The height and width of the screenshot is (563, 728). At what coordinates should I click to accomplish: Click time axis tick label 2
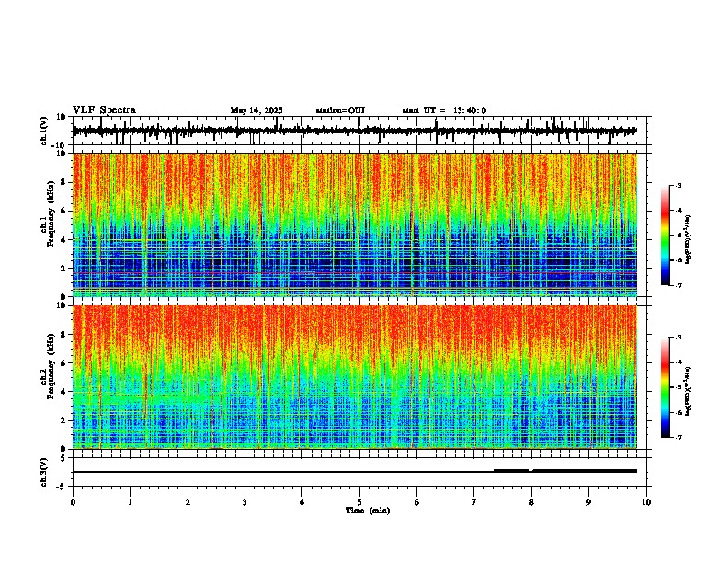pyautogui.click(x=188, y=502)
